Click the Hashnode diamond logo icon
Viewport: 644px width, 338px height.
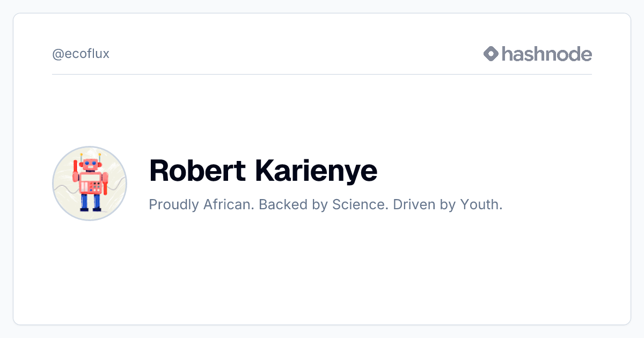tap(491, 54)
